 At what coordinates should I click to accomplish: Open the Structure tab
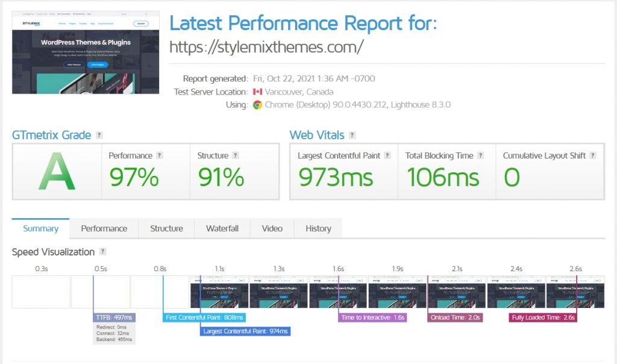[x=166, y=228]
